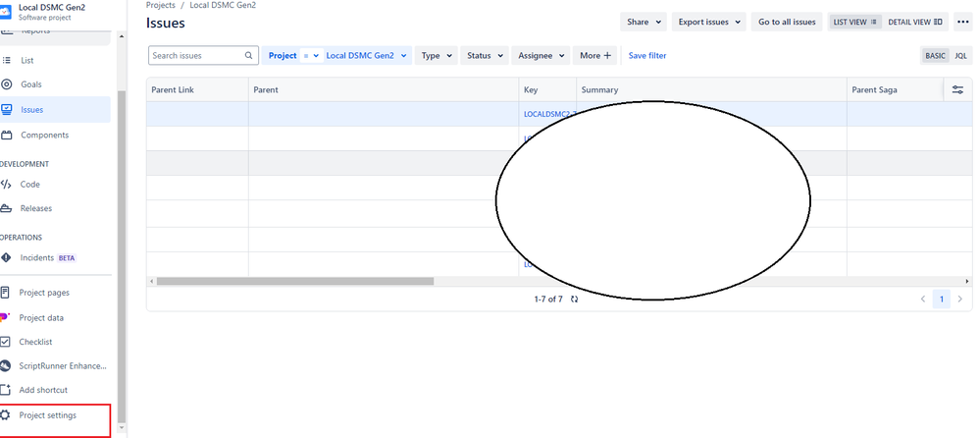Click the sidebar vertical scrollbar
Screen dimensions: 980x438
[122, 256]
